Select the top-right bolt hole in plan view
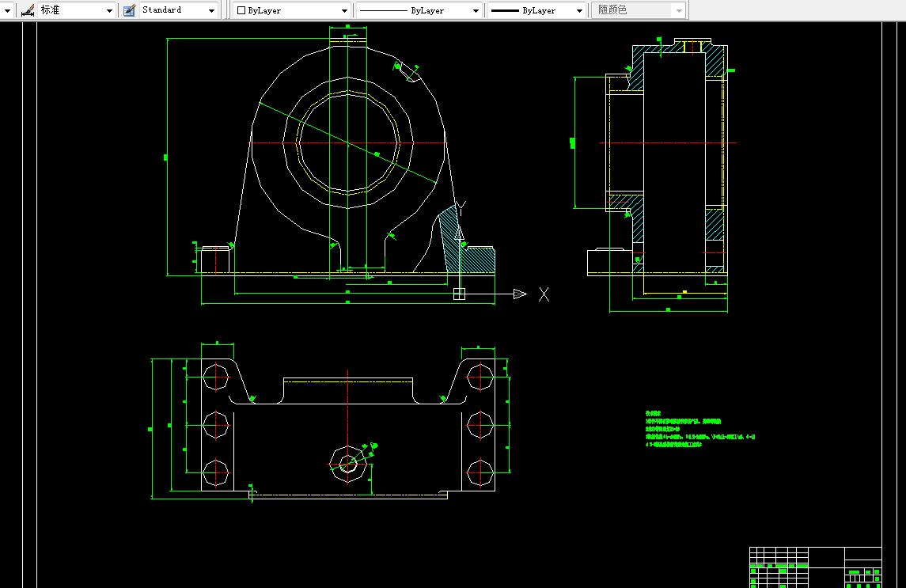The height and width of the screenshot is (588, 906). click(x=480, y=377)
